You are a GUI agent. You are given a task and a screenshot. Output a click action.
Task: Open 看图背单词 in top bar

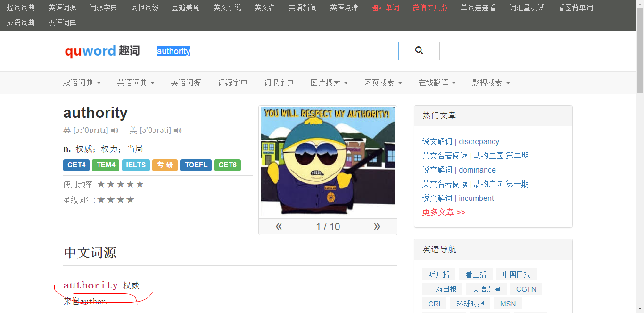(x=576, y=8)
